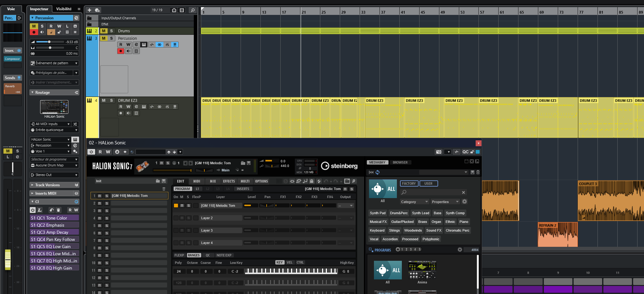This screenshot has height=294, width=644.
Task: Click the MIDI reset lightning icon in HALion
Action: 319,181
